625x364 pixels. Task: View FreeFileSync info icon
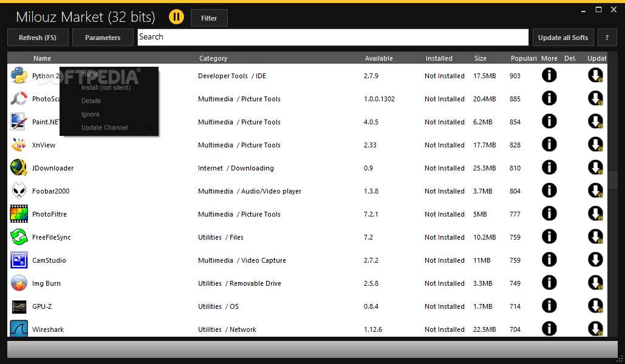point(549,237)
